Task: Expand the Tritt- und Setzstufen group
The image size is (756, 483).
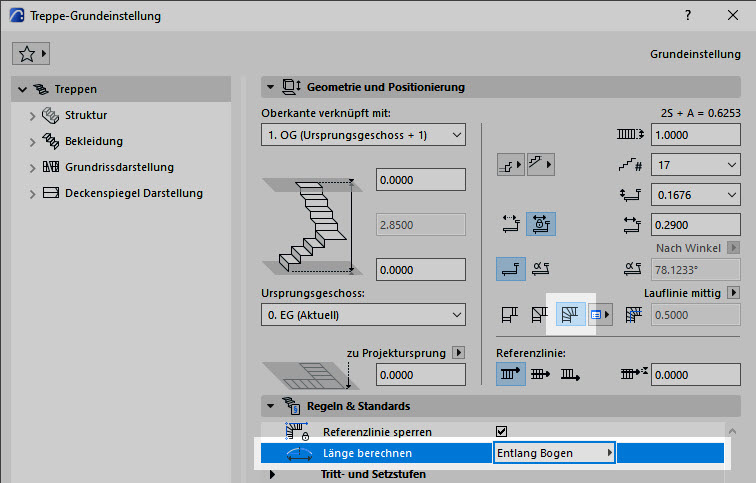Action: tap(272, 474)
